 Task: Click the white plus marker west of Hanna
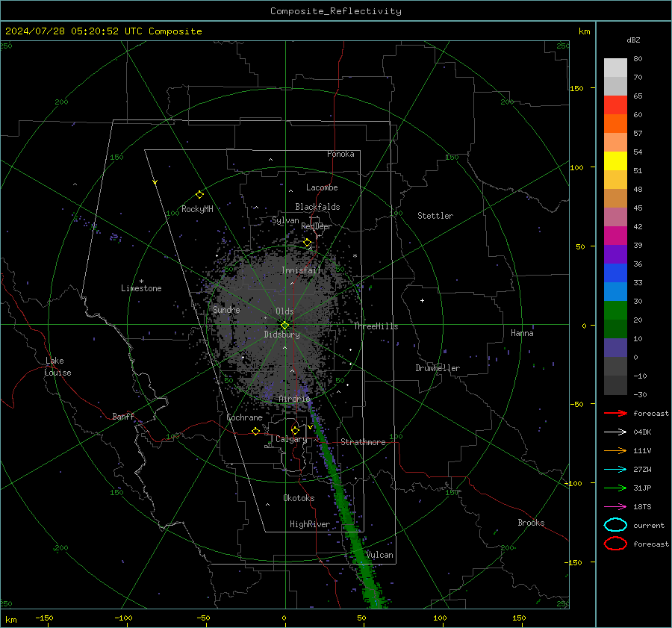click(422, 300)
